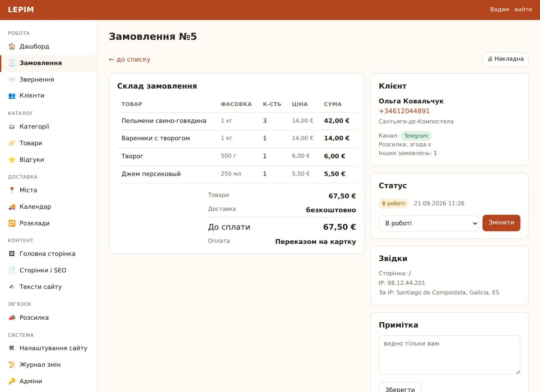
Task: Click the 'Пельмени свино-говядина' product row
Action: [x=236, y=121]
